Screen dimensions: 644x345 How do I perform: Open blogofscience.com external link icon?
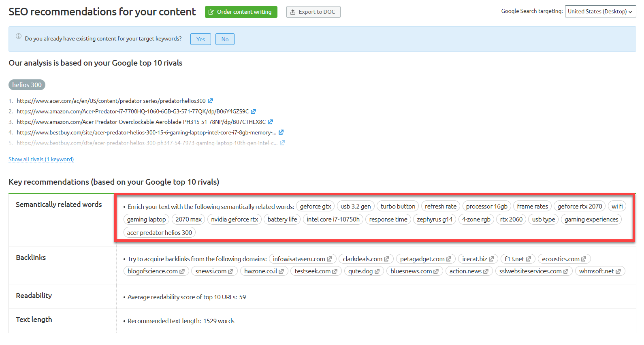coord(182,271)
